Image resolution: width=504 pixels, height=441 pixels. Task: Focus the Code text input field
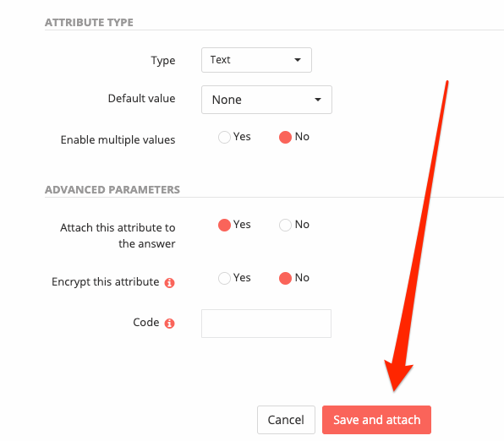266,324
